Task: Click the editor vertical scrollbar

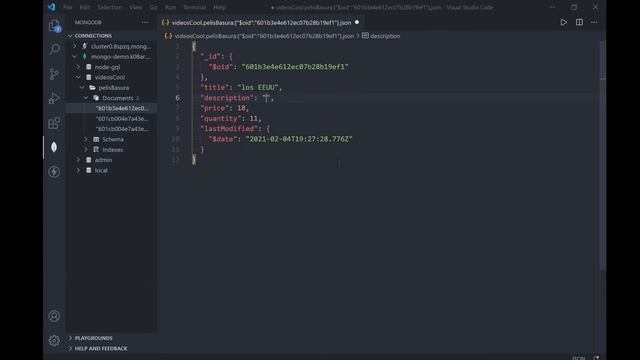Action: point(602,155)
